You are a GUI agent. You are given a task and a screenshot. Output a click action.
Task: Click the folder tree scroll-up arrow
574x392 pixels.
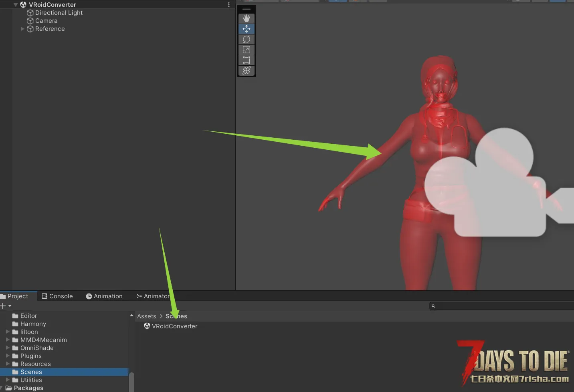point(131,316)
